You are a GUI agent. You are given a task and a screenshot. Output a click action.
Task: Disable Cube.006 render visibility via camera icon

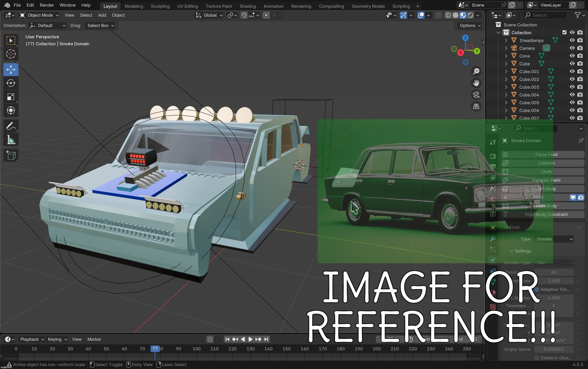click(580, 110)
